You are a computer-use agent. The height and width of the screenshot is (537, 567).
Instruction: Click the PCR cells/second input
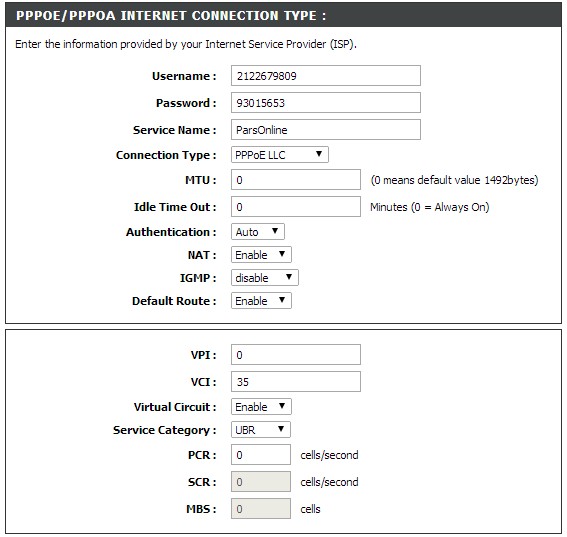pos(261,455)
